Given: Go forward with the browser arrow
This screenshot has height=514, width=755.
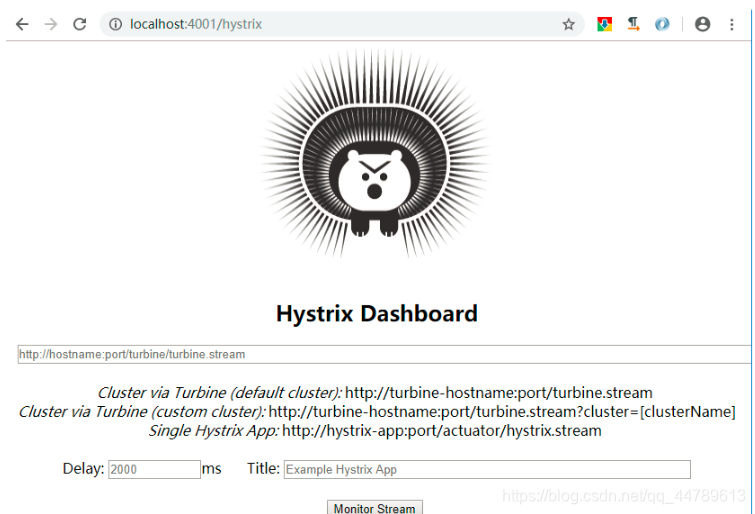Looking at the screenshot, I should click(x=51, y=24).
